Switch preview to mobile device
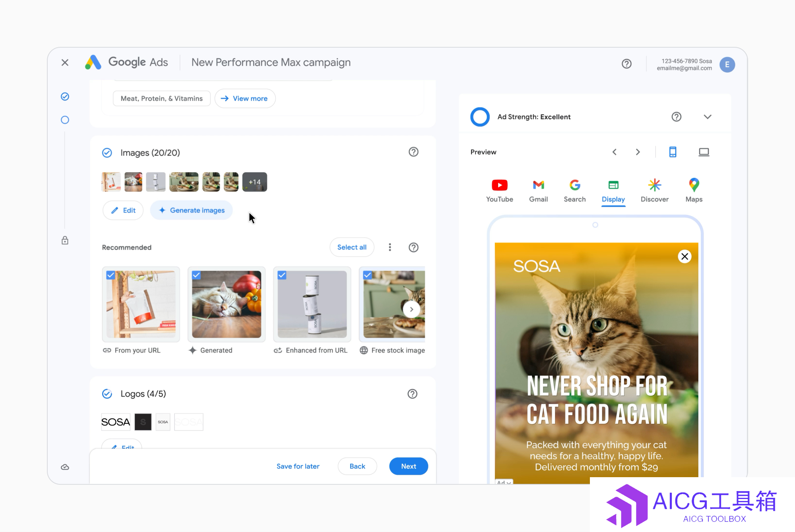This screenshot has height=532, width=795. click(x=673, y=152)
